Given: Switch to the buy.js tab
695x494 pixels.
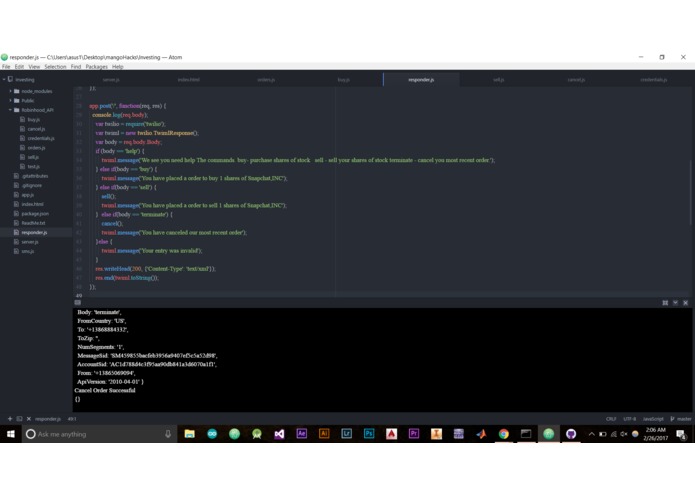Looking at the screenshot, I should 344,80.
